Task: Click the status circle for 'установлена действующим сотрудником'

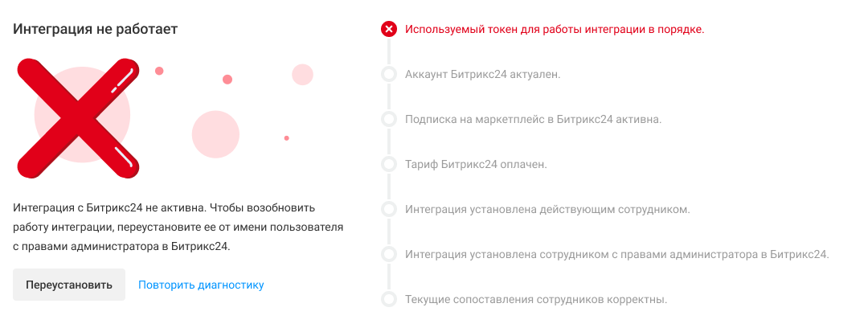Action: click(x=389, y=210)
